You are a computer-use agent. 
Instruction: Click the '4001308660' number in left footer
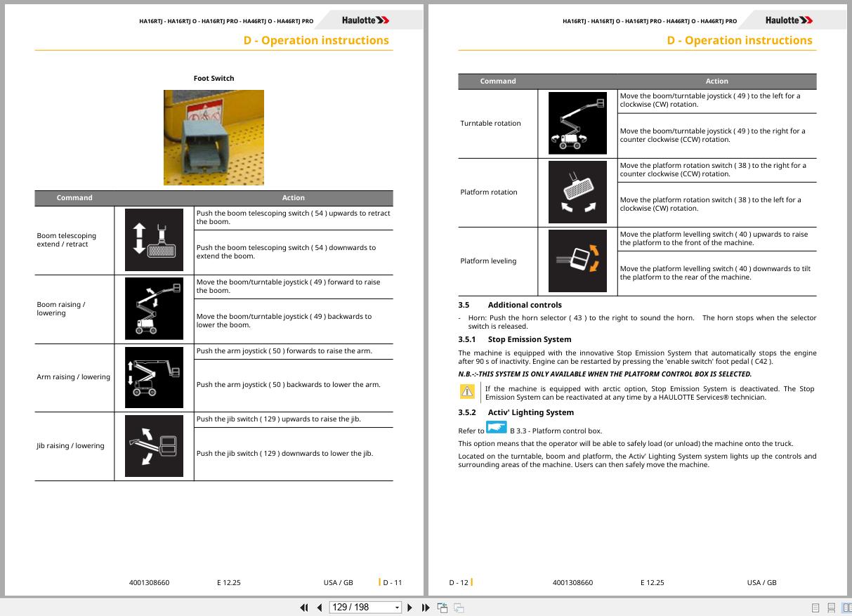pyautogui.click(x=149, y=582)
